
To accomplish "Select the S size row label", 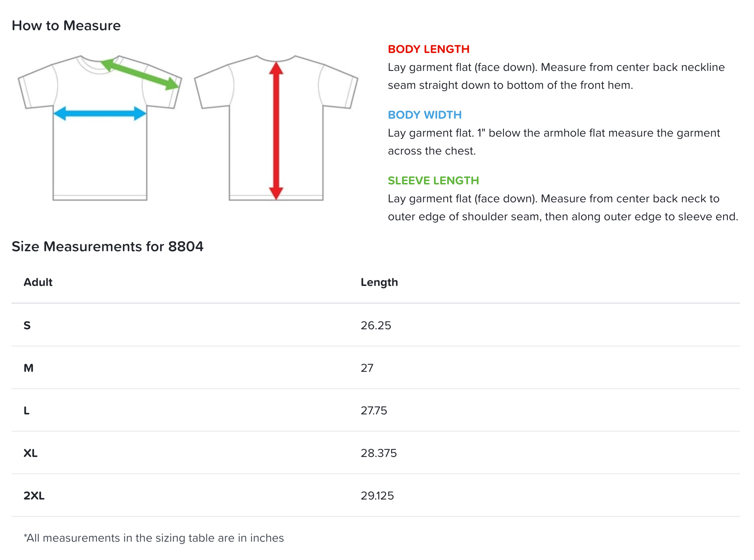I will [27, 326].
